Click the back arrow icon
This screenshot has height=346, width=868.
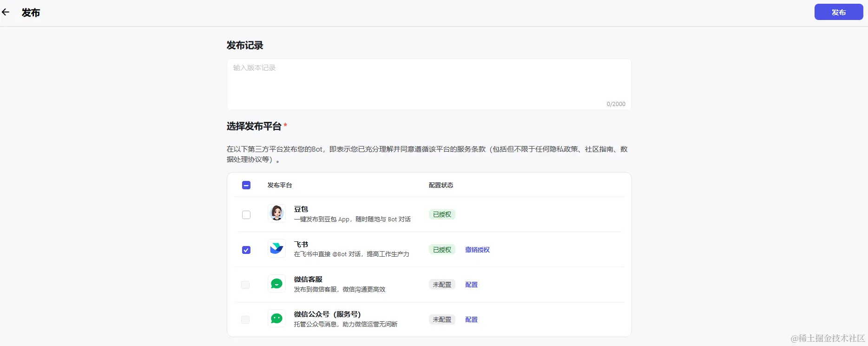(6, 13)
